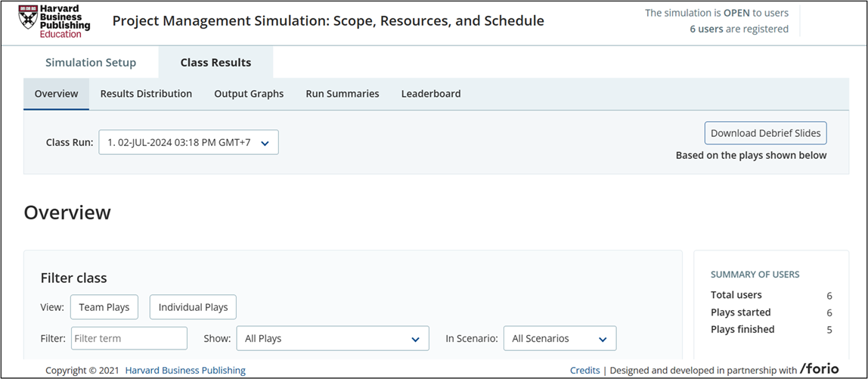This screenshot has height=379, width=868.
Task: Open the Simulation Setup tab
Action: (91, 63)
